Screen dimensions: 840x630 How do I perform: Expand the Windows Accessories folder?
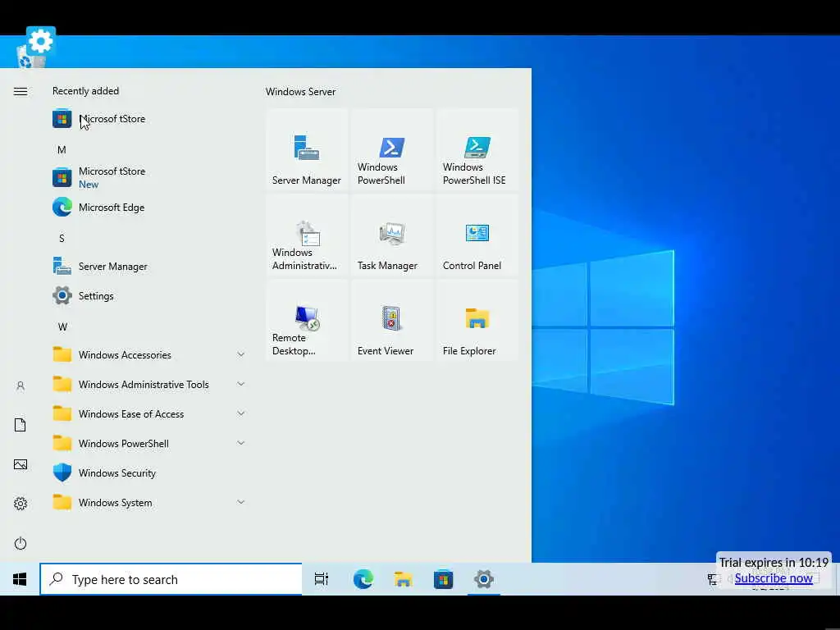point(150,354)
